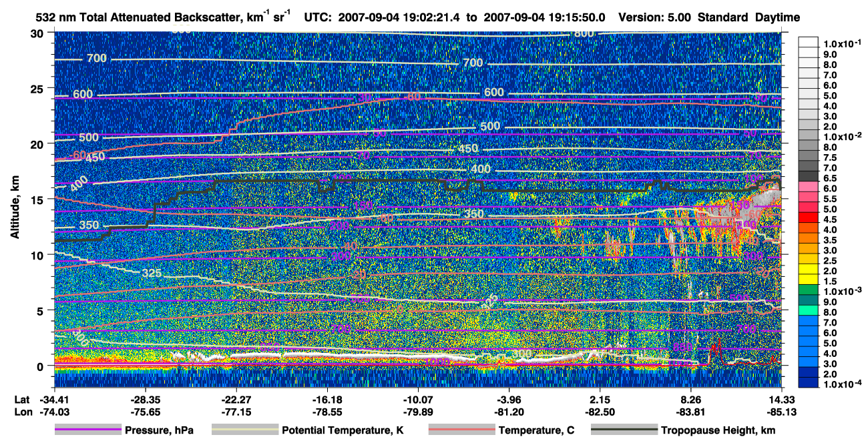
Task: Click the latitude value -22.27
Action: coord(236,399)
